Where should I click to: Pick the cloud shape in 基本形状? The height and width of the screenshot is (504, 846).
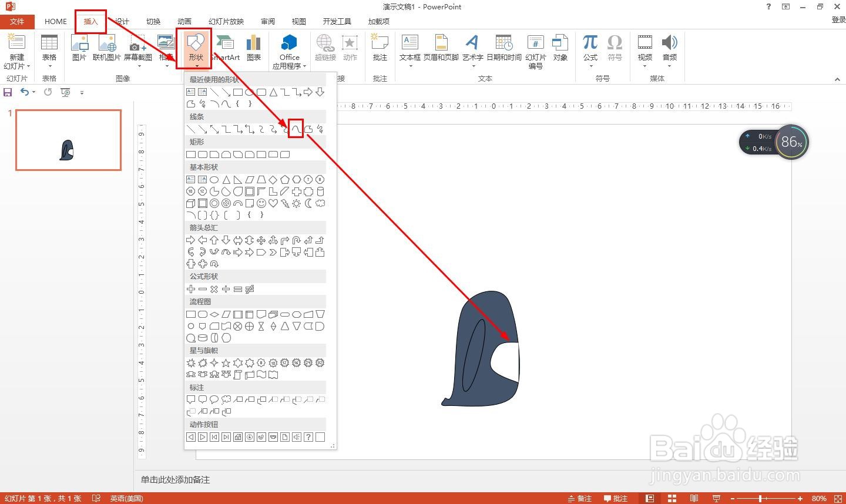click(x=320, y=203)
